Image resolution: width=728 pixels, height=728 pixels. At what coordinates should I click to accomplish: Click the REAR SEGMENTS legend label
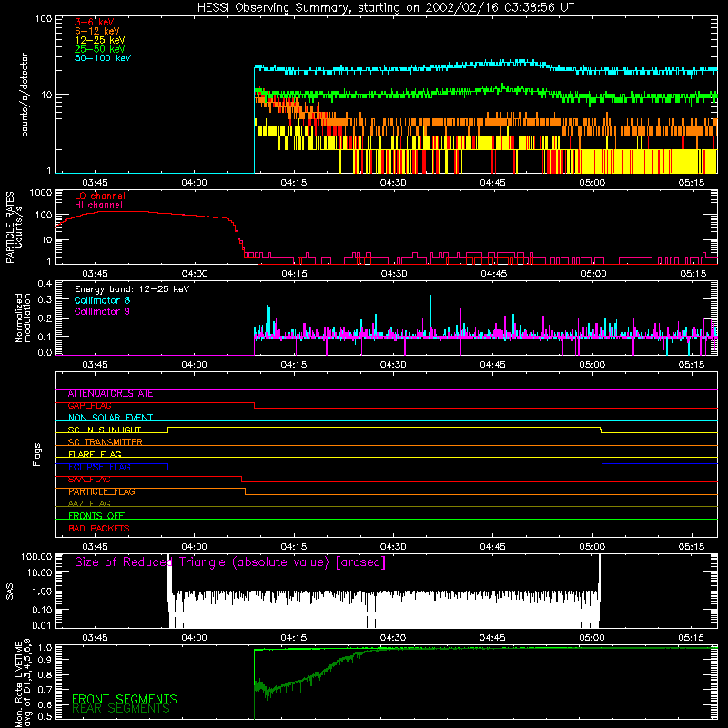pos(121,709)
